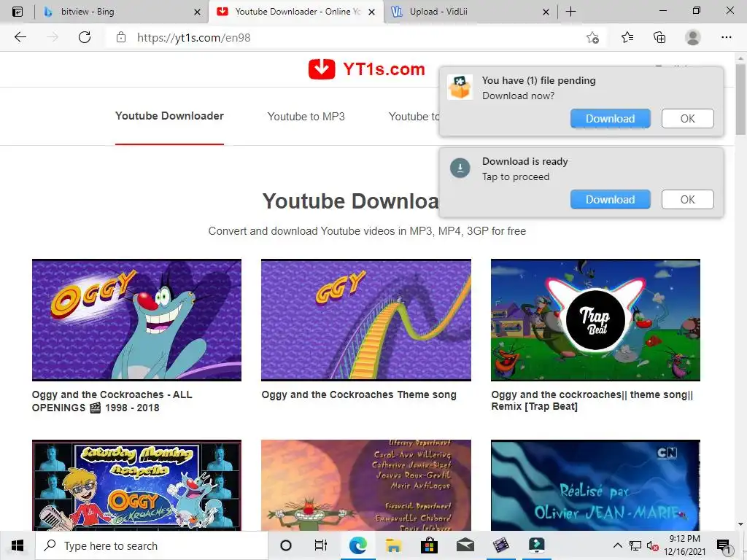Open the credits thumbnail with orange background
This screenshot has width=747, height=560.
(366, 485)
